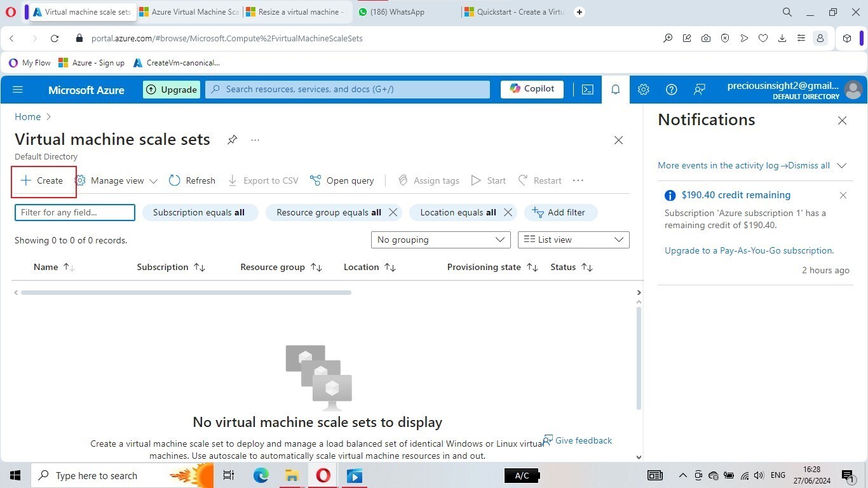
Task: Click the Upgrade button in the header
Action: tap(172, 90)
